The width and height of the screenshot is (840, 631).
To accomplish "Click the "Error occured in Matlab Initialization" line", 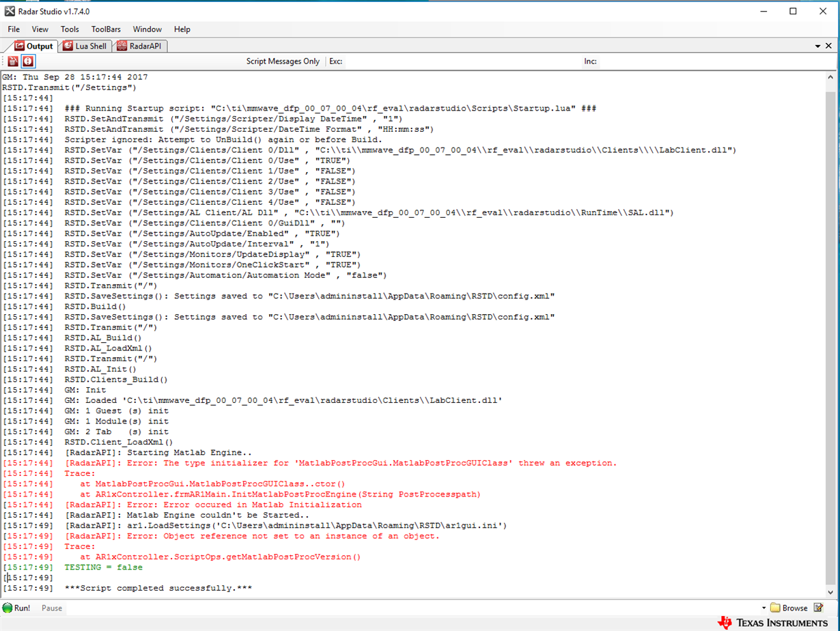I will pos(214,505).
